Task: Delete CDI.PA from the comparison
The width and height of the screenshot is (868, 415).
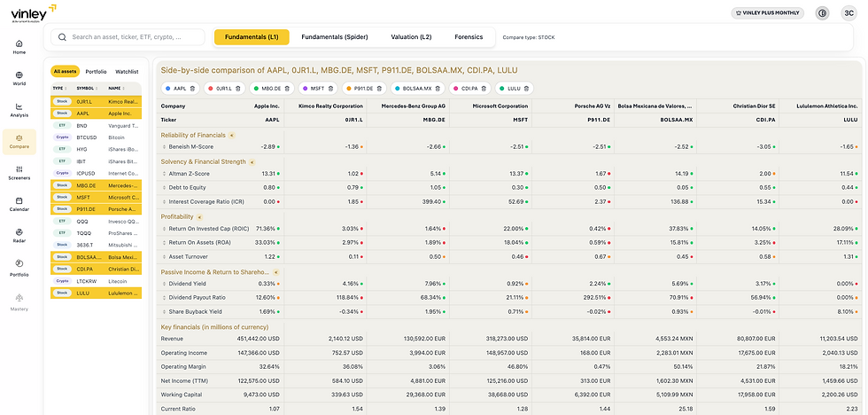Action: click(x=484, y=88)
